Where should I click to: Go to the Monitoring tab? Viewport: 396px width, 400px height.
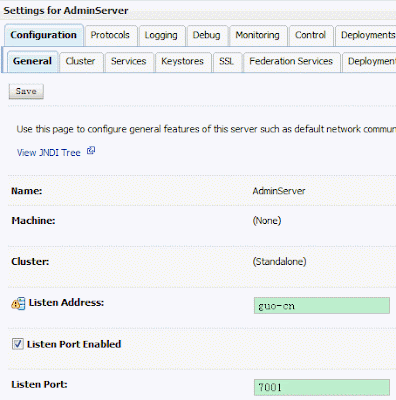point(257,35)
